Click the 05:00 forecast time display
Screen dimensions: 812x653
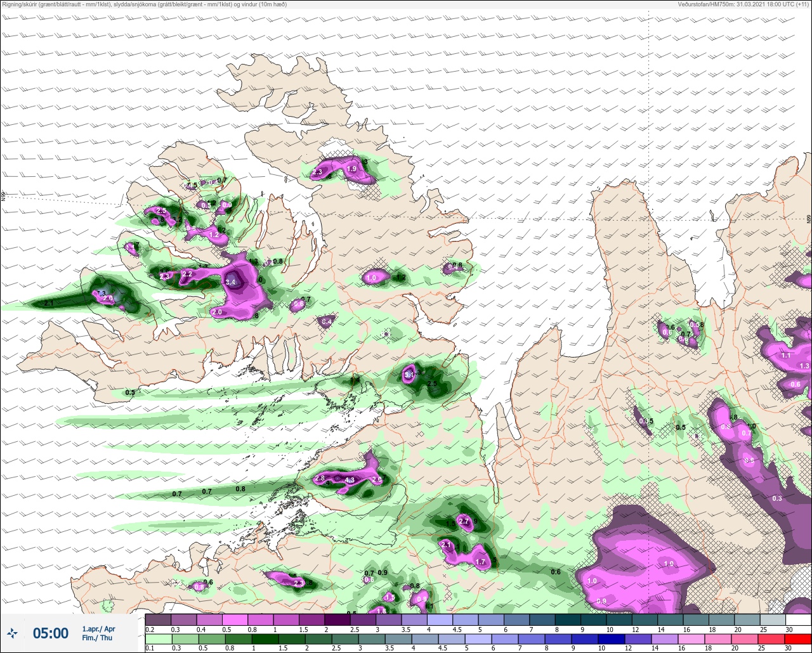51,633
